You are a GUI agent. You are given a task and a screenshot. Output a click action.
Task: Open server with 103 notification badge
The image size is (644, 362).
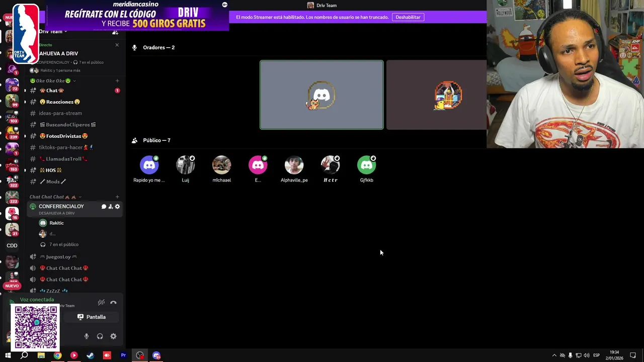[12, 117]
